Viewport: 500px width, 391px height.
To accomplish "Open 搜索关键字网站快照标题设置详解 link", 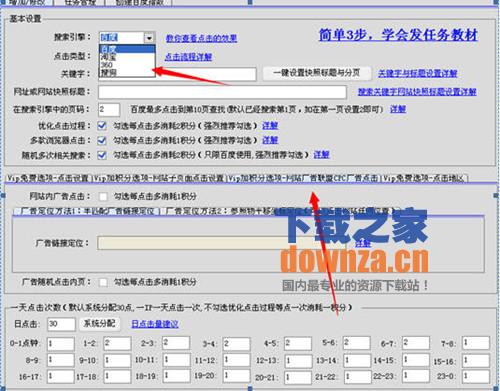I will click(417, 91).
